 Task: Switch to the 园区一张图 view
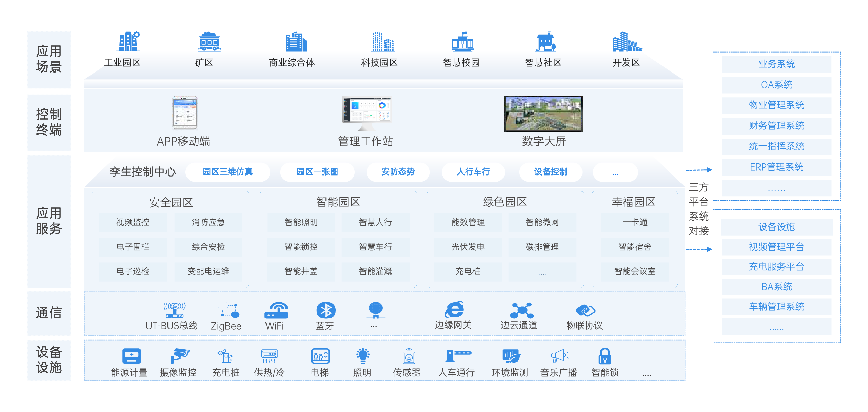[317, 172]
